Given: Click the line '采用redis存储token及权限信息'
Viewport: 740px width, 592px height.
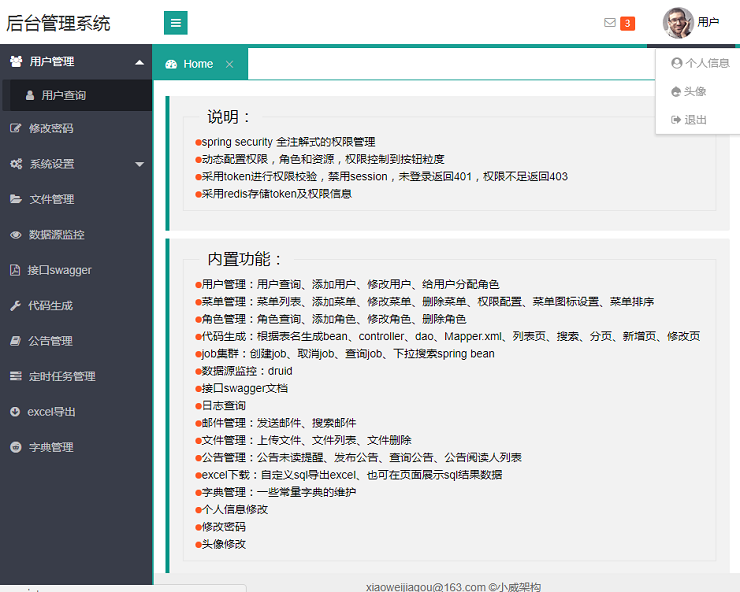Looking at the screenshot, I should click(277, 194).
